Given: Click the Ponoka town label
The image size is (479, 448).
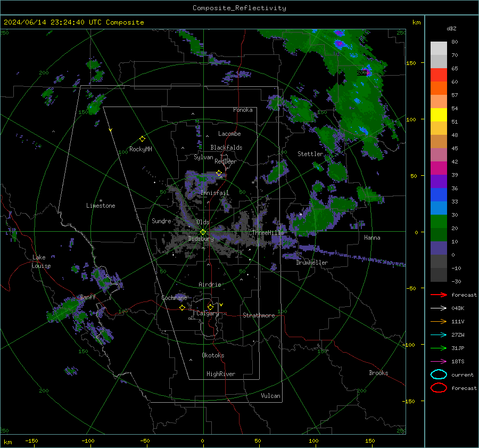Looking at the screenshot, I should pyautogui.click(x=243, y=110).
